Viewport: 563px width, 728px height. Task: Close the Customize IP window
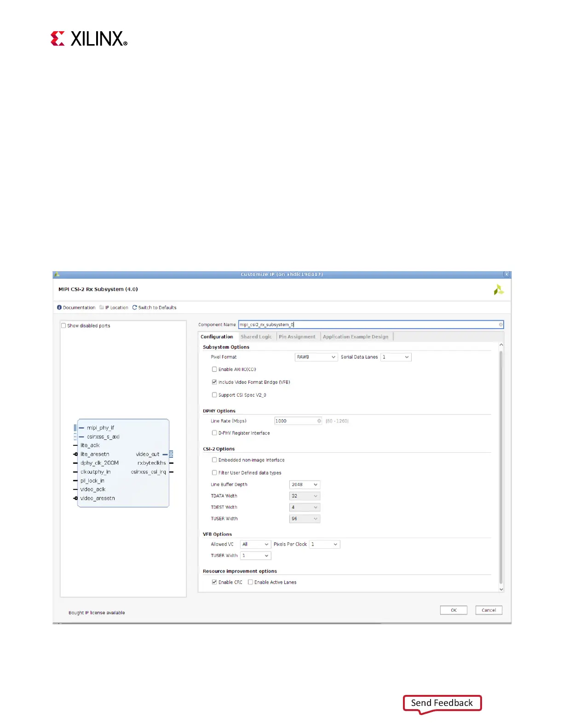(506, 274)
